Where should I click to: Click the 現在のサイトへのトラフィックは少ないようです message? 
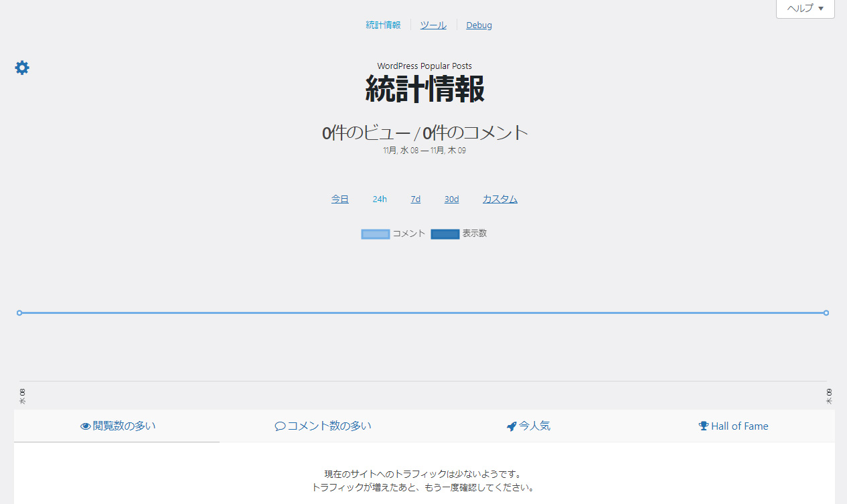(423, 474)
